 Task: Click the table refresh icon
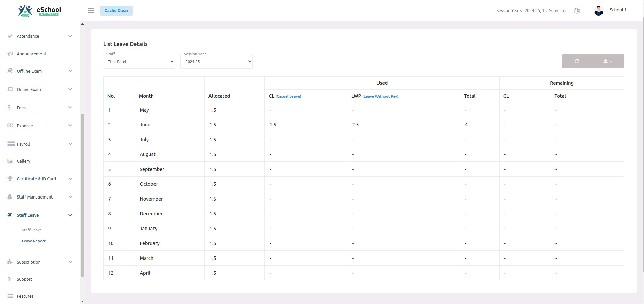577,61
